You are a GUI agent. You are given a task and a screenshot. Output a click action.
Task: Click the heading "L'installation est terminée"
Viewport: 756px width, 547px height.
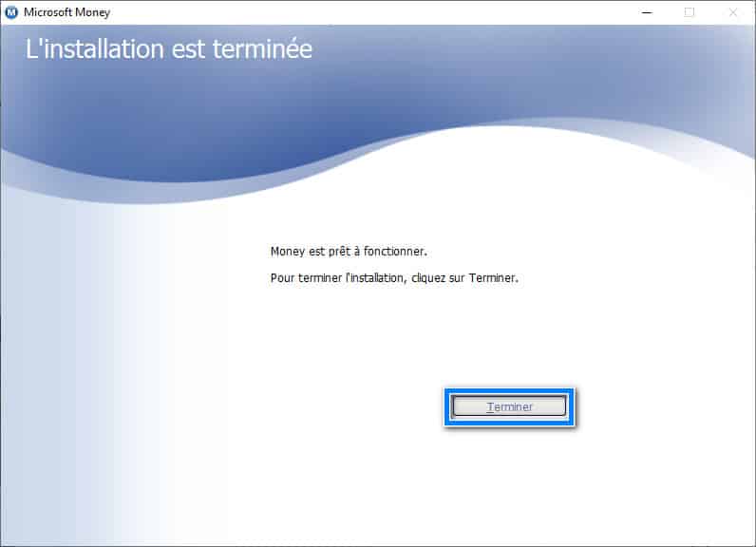coord(169,49)
